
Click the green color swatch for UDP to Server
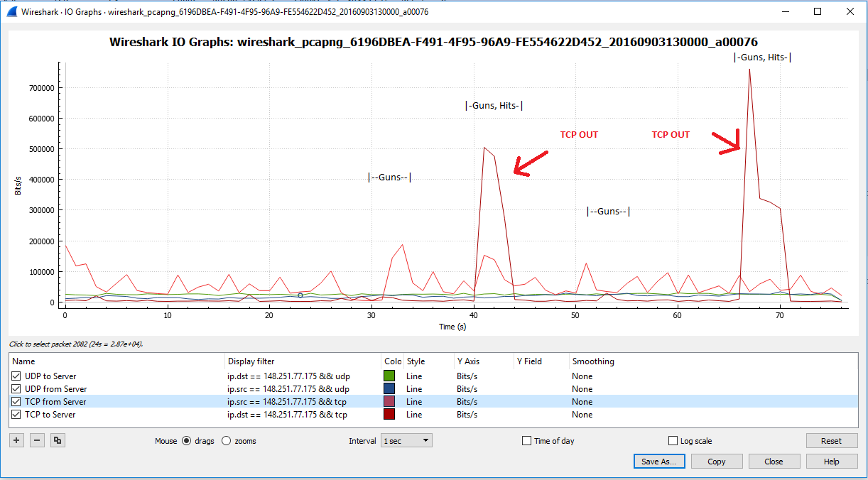[x=390, y=376]
